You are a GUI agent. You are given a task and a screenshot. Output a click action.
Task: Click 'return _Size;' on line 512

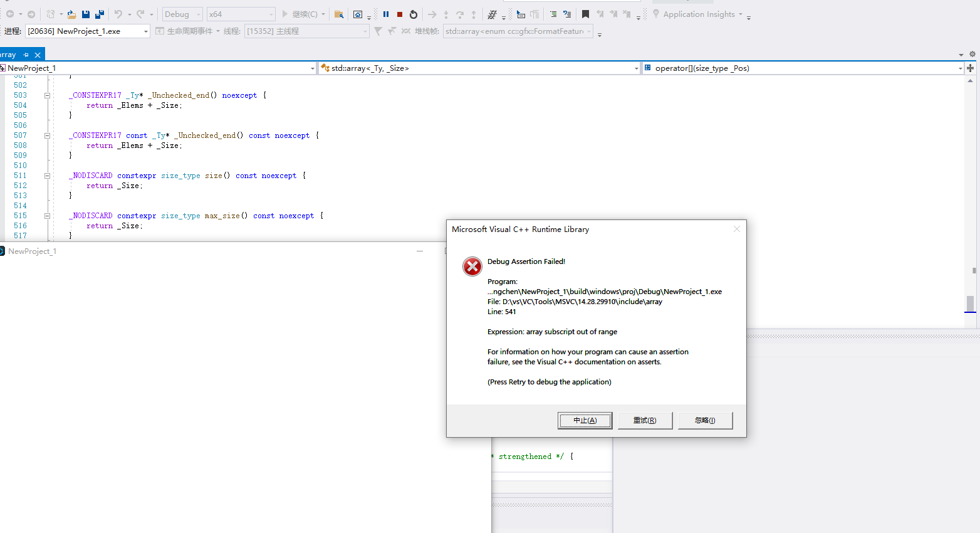(x=115, y=186)
